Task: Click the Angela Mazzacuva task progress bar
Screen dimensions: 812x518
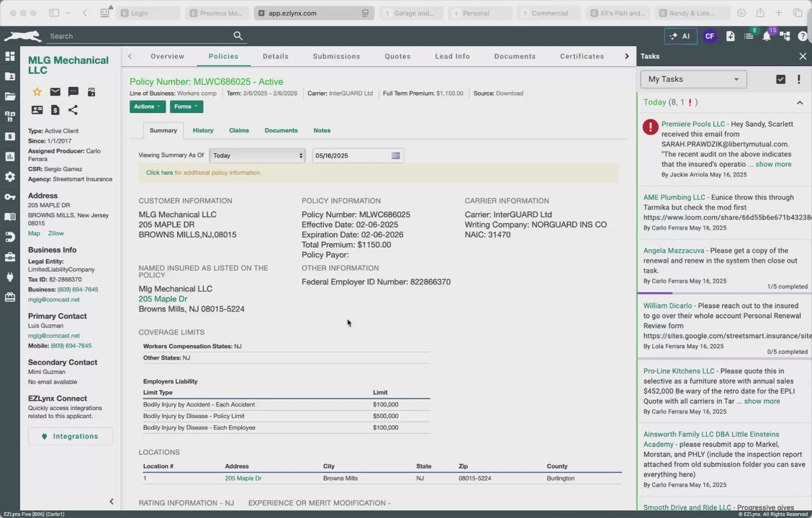Action: pos(723,293)
